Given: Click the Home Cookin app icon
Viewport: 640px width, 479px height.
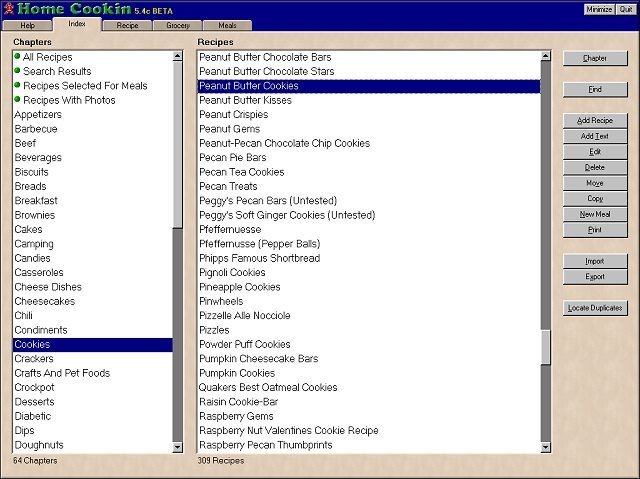Looking at the screenshot, I should [8, 9].
